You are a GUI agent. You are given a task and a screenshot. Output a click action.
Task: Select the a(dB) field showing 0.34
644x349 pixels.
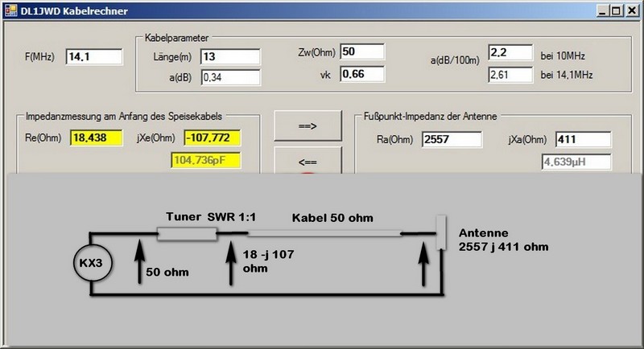[230, 77]
